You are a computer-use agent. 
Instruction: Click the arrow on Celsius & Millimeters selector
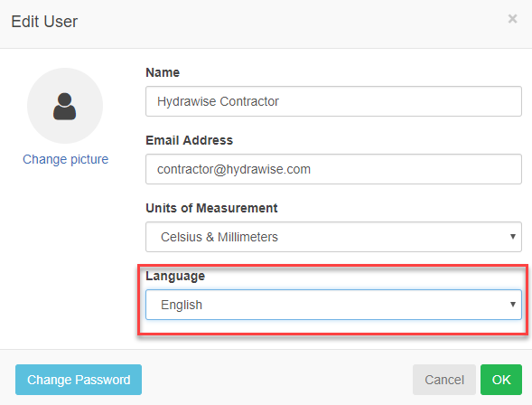tap(513, 237)
